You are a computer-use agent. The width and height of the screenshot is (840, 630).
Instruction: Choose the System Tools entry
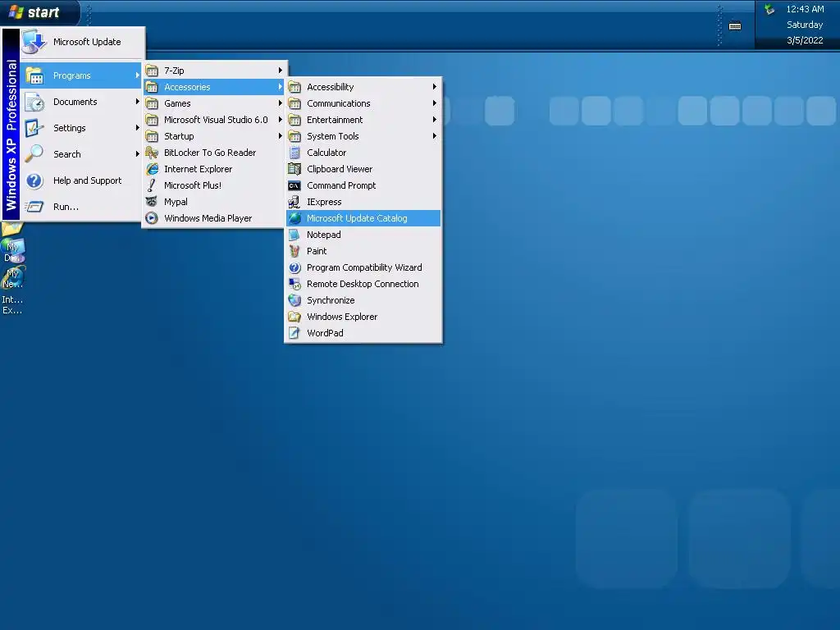(x=363, y=136)
